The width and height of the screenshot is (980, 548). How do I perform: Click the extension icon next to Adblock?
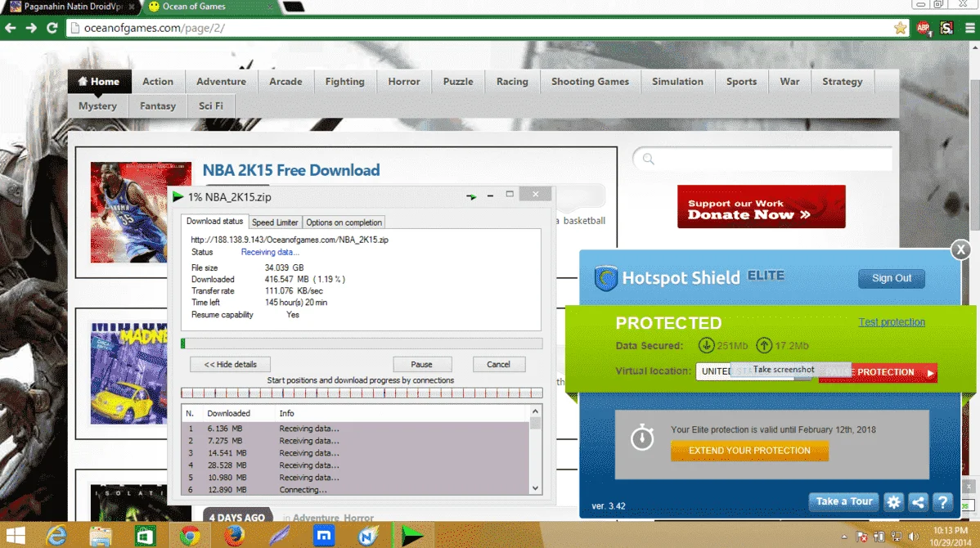[x=946, y=28]
